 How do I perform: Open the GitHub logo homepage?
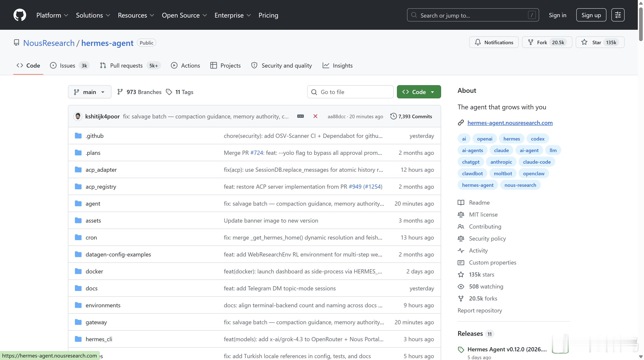coord(20,15)
